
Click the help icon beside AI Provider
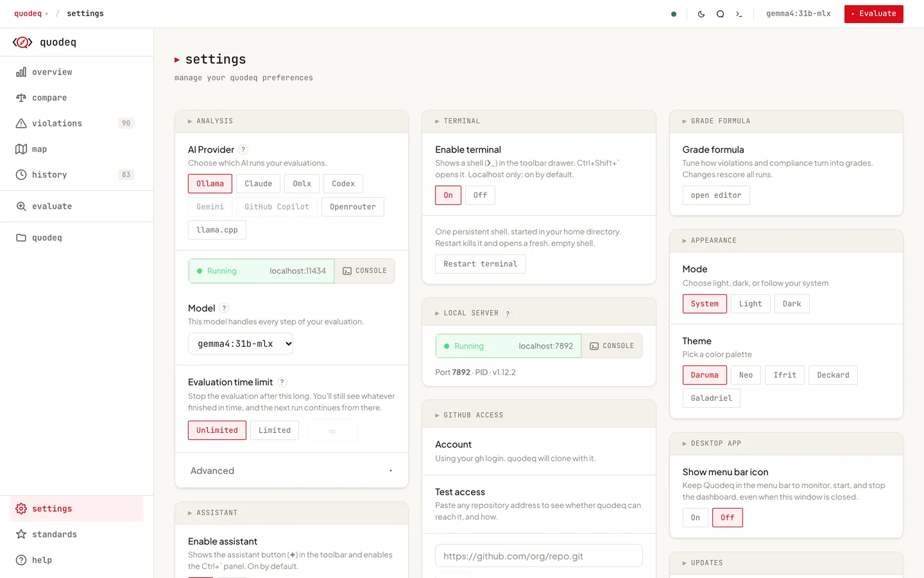pyautogui.click(x=243, y=150)
